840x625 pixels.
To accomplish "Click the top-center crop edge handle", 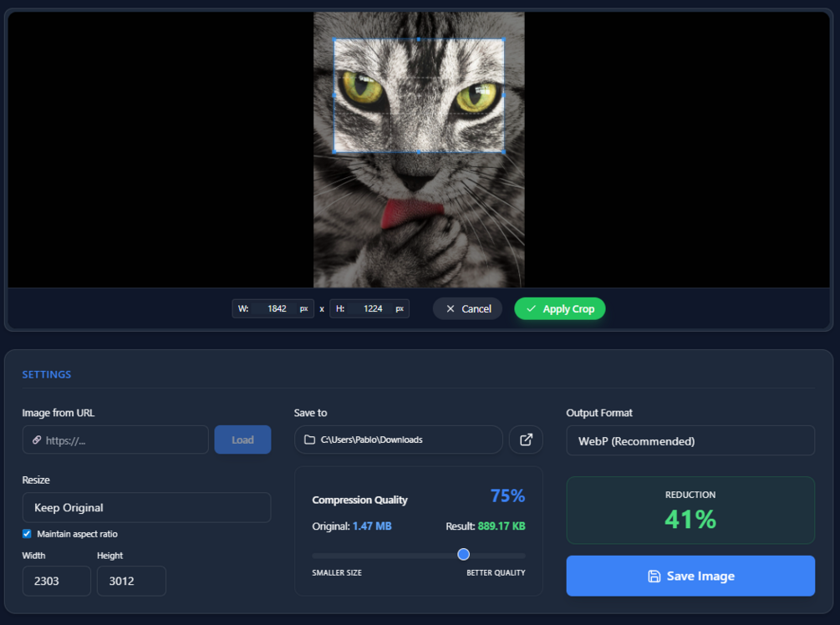I will pyautogui.click(x=419, y=39).
